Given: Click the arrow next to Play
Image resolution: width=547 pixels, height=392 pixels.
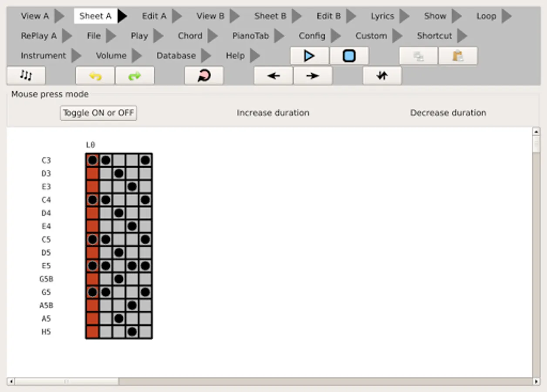Looking at the screenshot, I should (x=159, y=36).
